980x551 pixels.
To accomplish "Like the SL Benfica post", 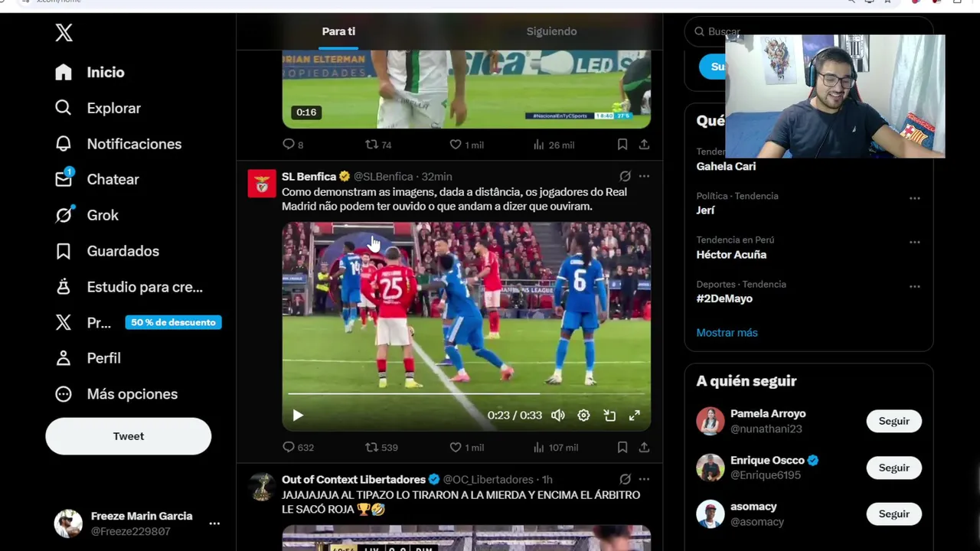I will coord(466,448).
